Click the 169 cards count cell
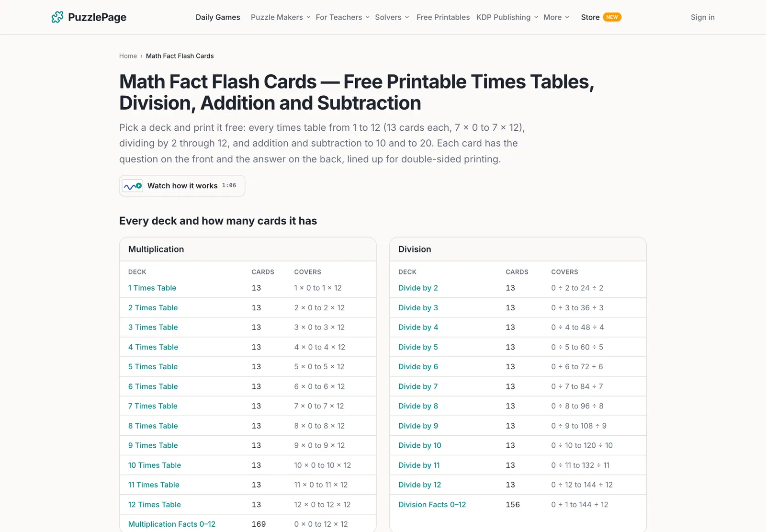 [259, 524]
